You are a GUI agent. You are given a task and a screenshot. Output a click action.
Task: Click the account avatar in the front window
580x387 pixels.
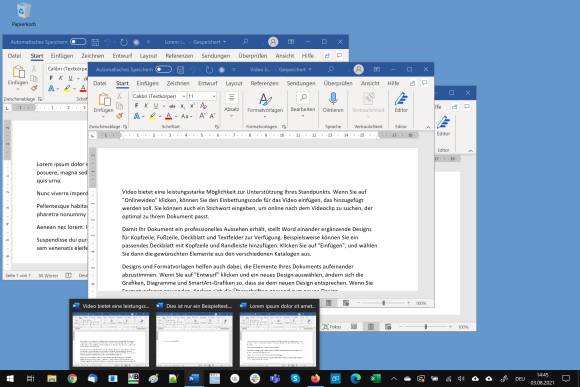pyautogui.click(x=358, y=69)
